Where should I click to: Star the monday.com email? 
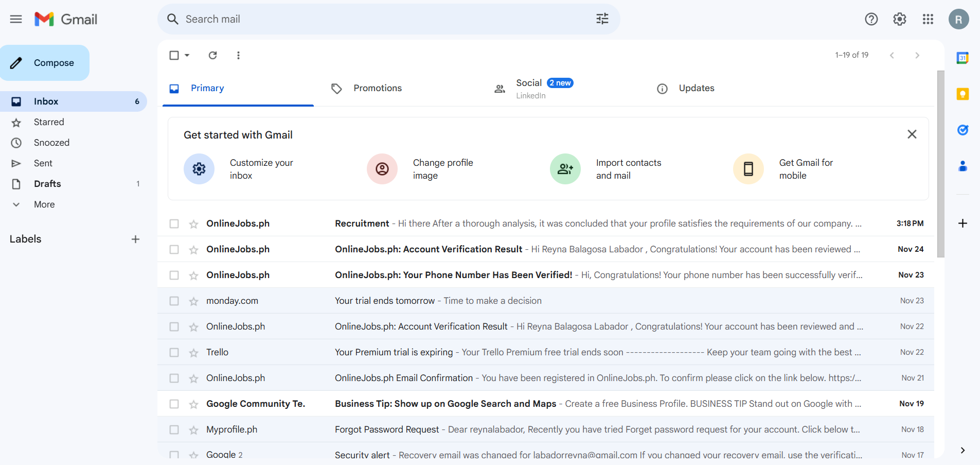tap(193, 301)
